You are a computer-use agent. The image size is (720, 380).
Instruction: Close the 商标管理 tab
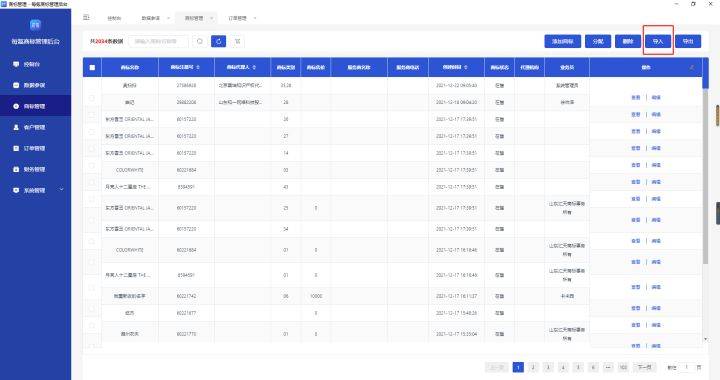pos(212,18)
